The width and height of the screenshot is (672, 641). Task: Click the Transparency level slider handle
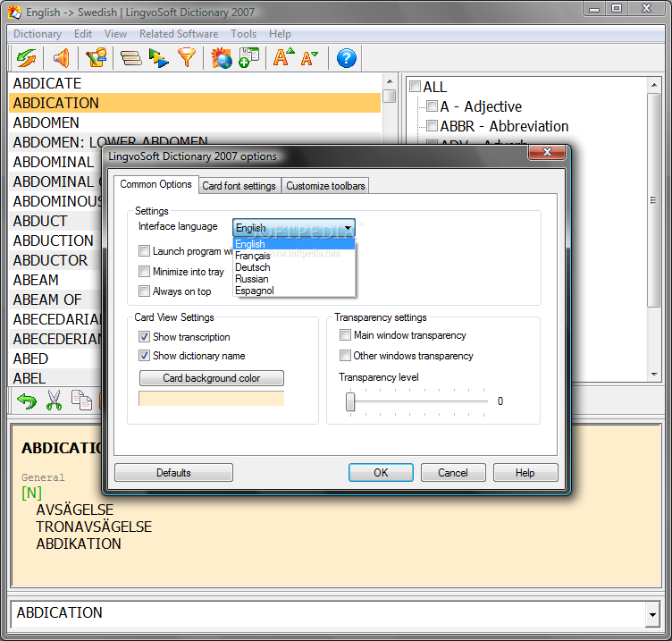pyautogui.click(x=350, y=401)
